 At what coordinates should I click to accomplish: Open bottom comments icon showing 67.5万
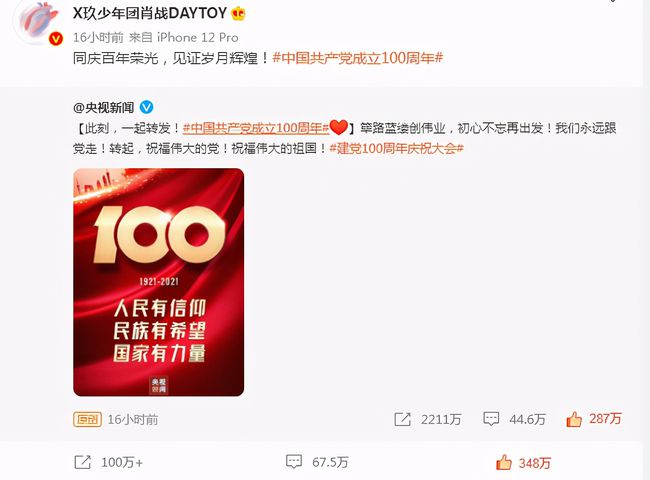click(294, 461)
